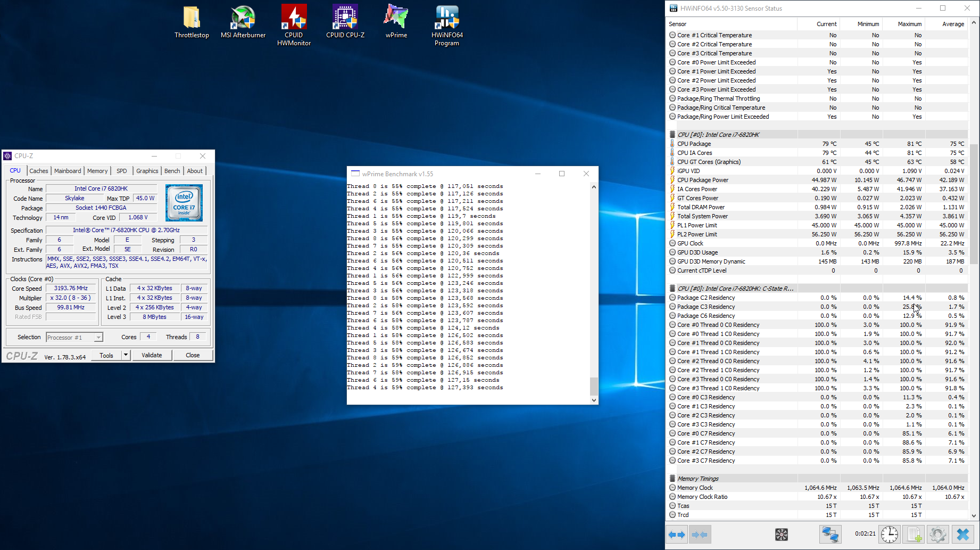The height and width of the screenshot is (550, 980).
Task: Open Tools dropdown arrow in CPU-Z
Action: pos(126,355)
